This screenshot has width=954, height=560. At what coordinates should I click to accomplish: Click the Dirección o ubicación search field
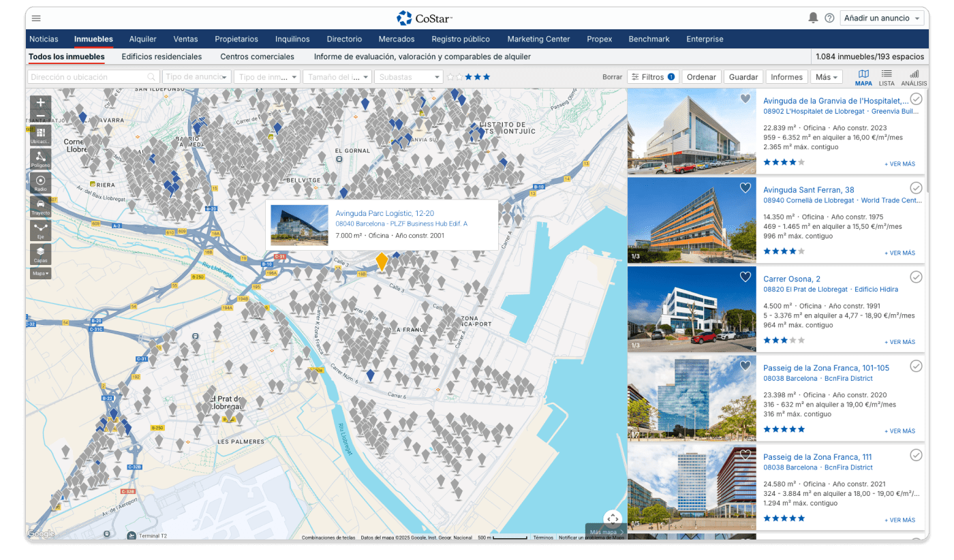(x=89, y=77)
